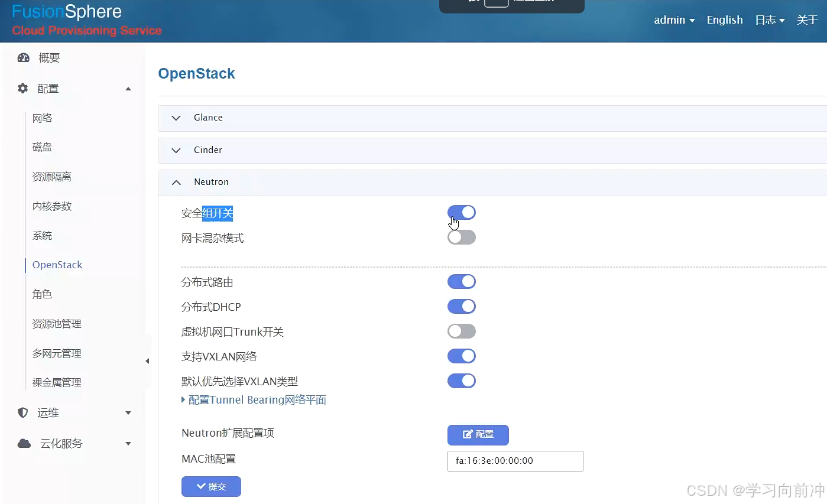Expand 配置Tunnel Bearing网络平面
This screenshot has width=827, height=504.
tap(254, 400)
